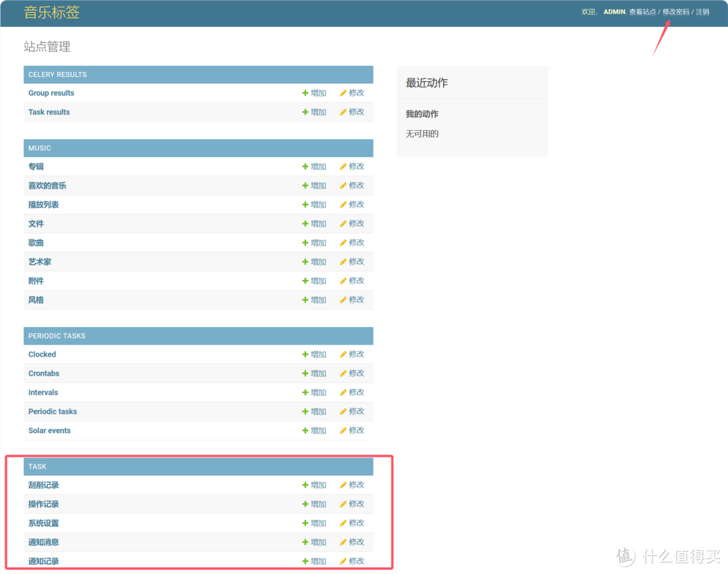
Task: Open the 修改密码 link in header
Action: (x=675, y=12)
